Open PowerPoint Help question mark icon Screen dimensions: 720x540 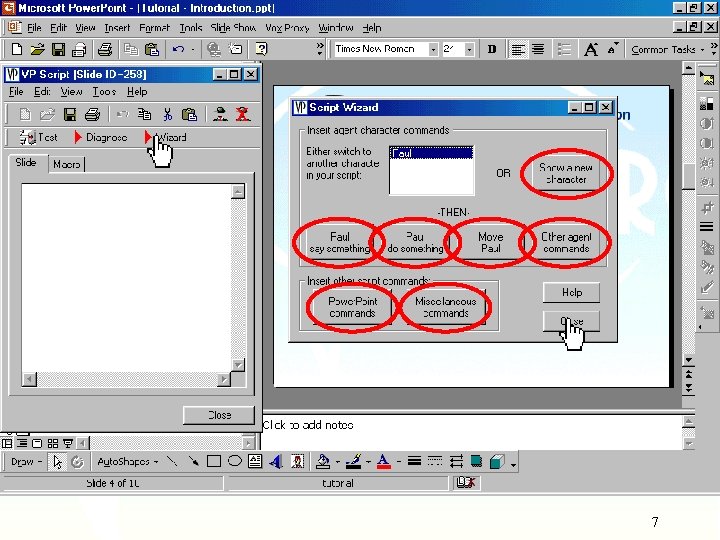click(x=261, y=49)
